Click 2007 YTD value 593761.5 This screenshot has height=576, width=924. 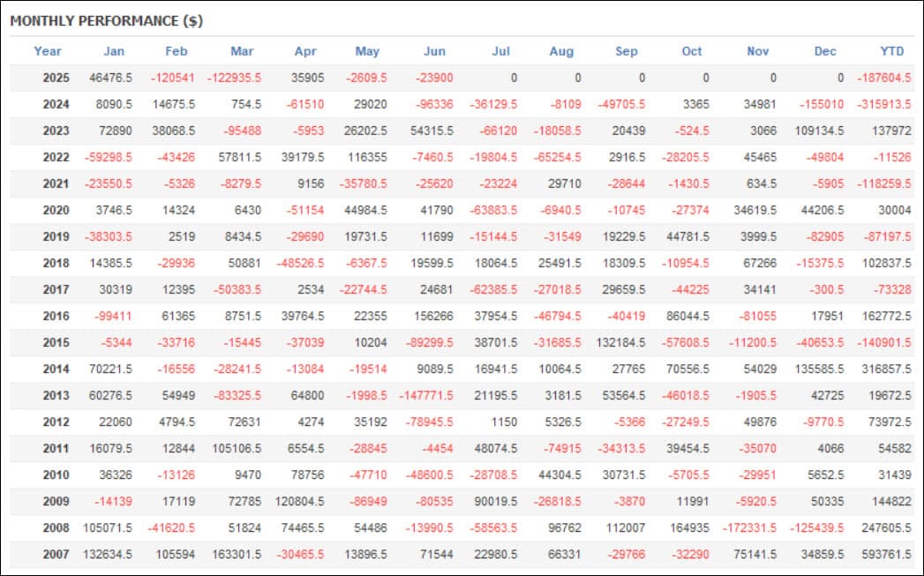click(886, 555)
